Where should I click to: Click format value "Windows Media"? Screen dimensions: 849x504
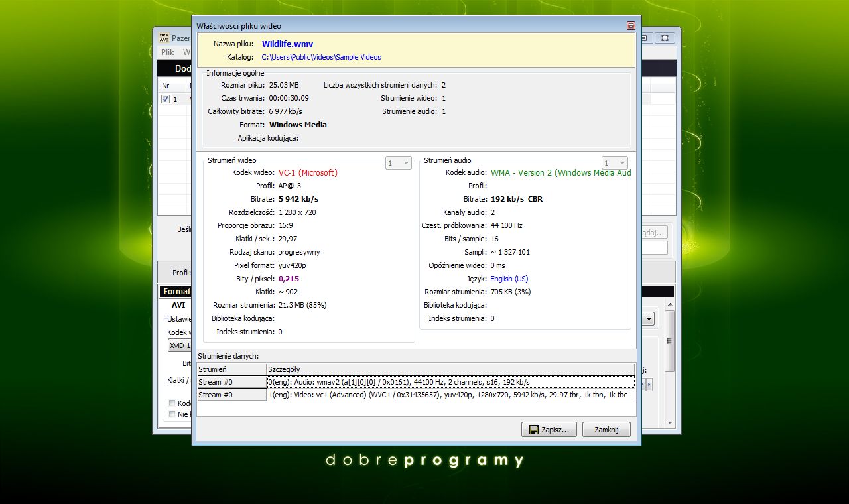(298, 125)
